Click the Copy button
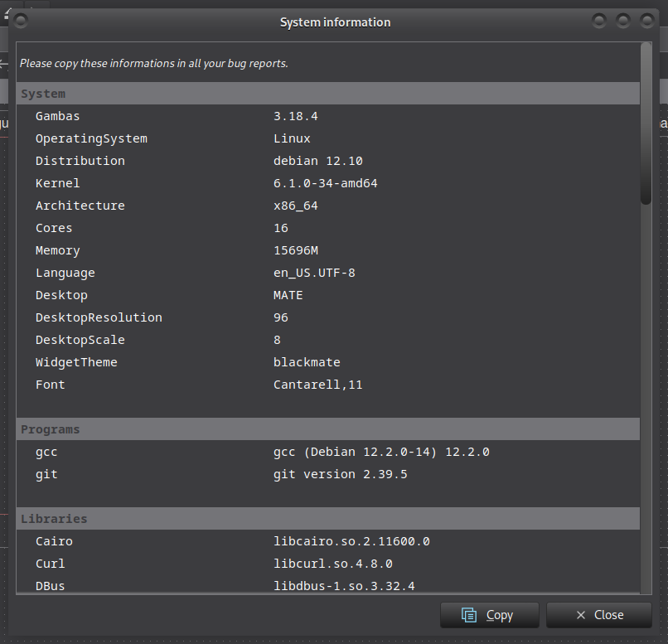This screenshot has width=668, height=644. (489, 615)
